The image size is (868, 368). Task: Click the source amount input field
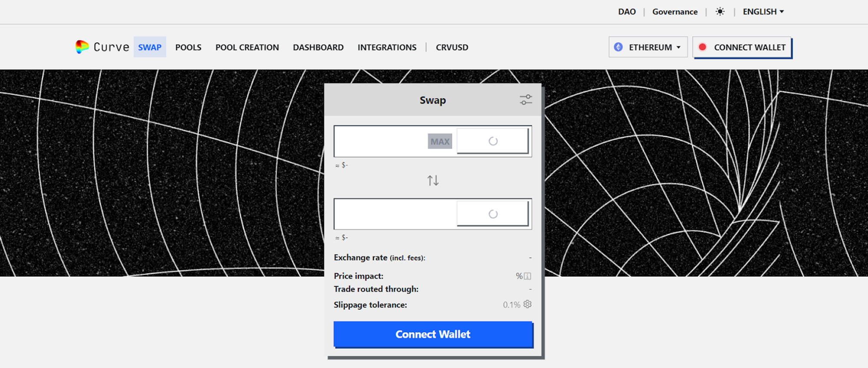[x=381, y=141]
